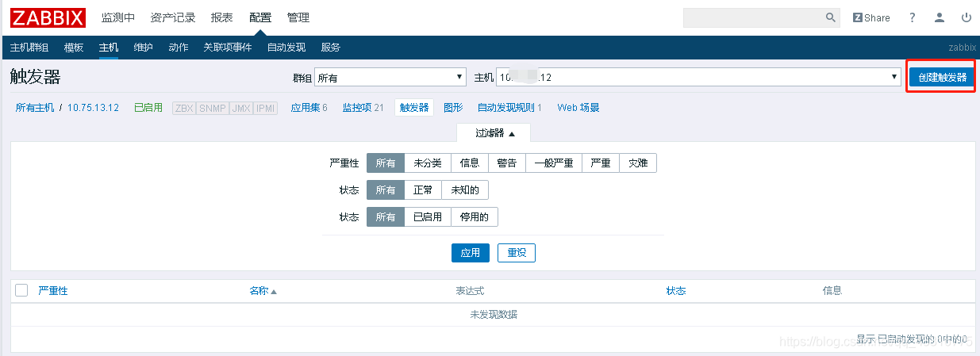980x356 pixels.
Task: Switch to the 模板 submenu tab
Action: pyautogui.click(x=74, y=48)
